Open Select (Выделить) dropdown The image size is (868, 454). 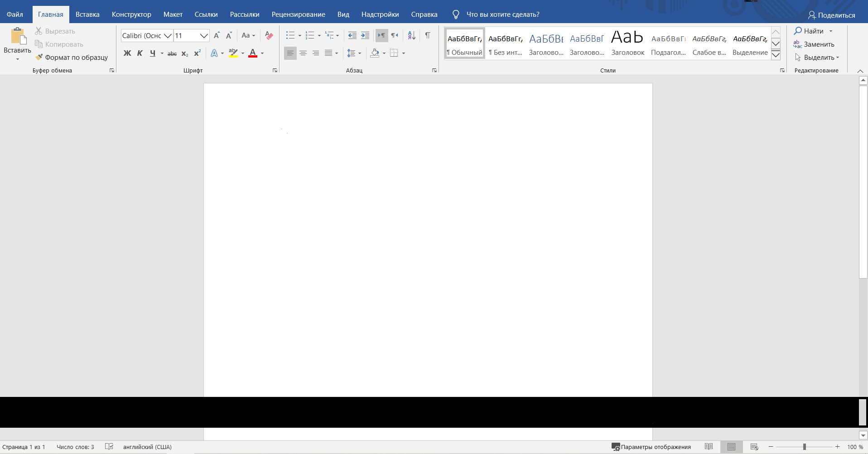(817, 57)
